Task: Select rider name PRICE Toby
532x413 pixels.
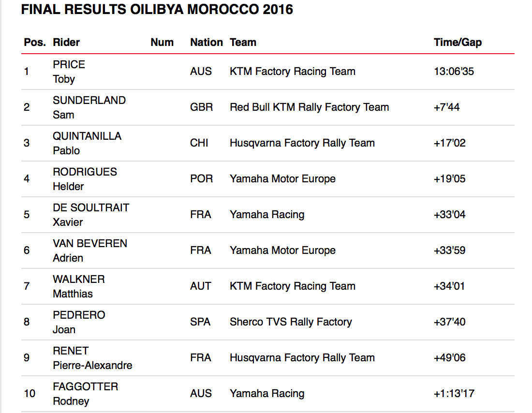Action: 69,72
